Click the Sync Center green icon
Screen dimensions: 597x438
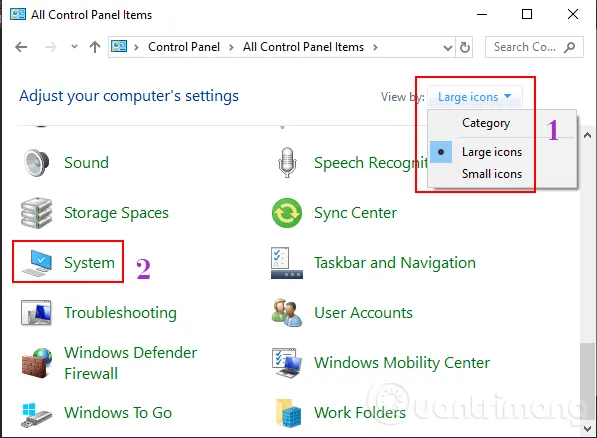(x=287, y=213)
